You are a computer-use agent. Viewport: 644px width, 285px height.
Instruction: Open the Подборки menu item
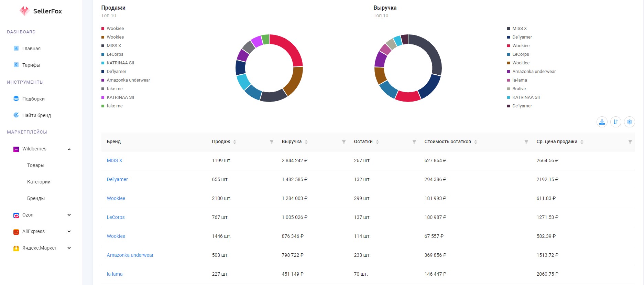click(x=33, y=99)
